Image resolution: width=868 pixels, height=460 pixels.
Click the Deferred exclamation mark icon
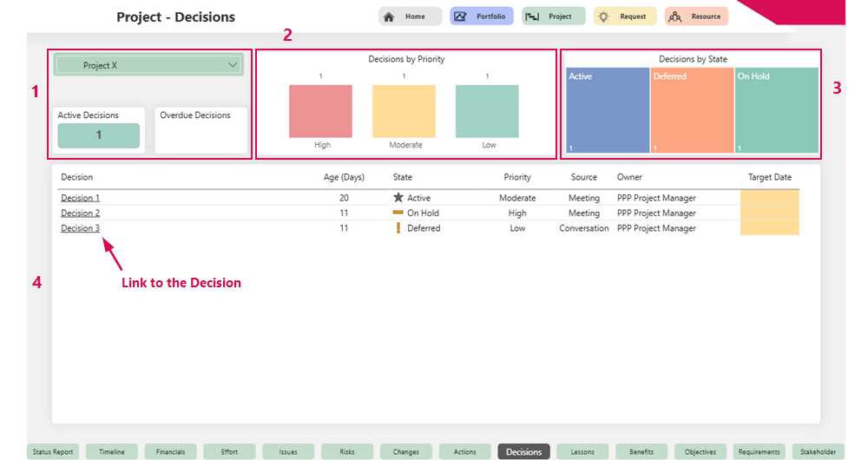(x=398, y=228)
